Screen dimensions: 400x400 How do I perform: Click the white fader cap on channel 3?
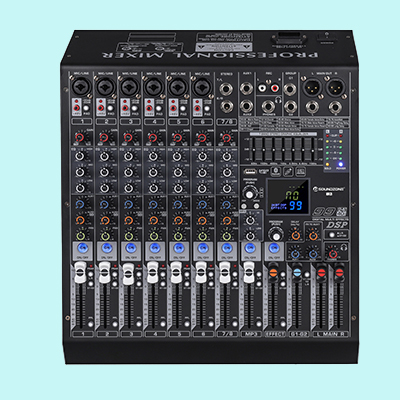[128, 274]
